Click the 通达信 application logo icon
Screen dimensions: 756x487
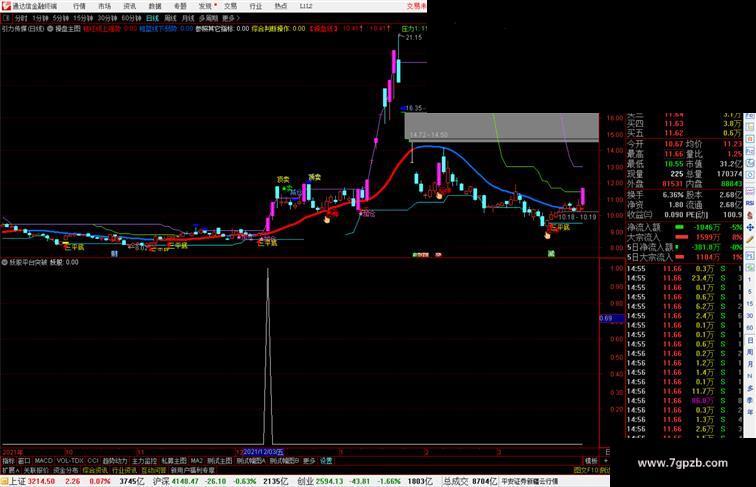pos(6,6)
